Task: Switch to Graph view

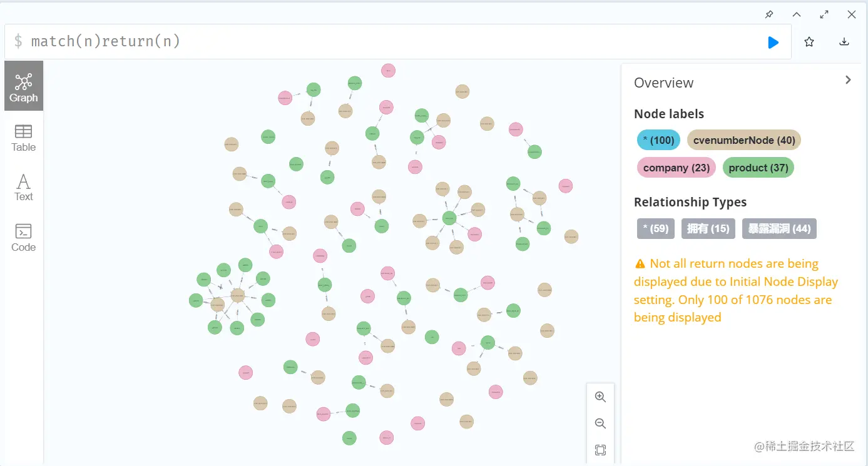Action: click(24, 86)
